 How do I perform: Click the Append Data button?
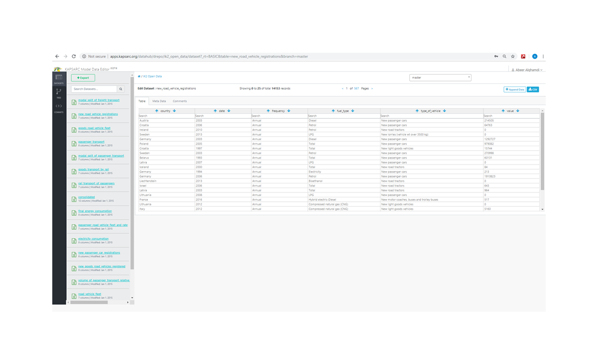(515, 90)
